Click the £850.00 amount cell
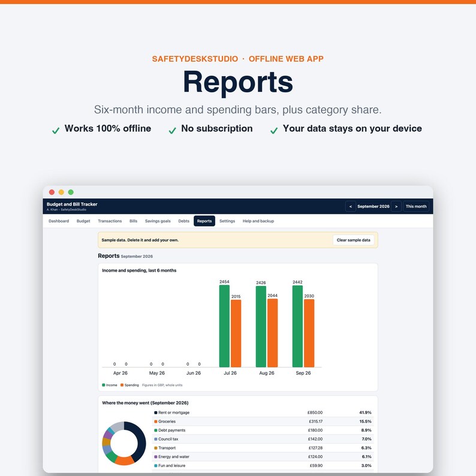This screenshot has width=476, height=476. [315, 412]
